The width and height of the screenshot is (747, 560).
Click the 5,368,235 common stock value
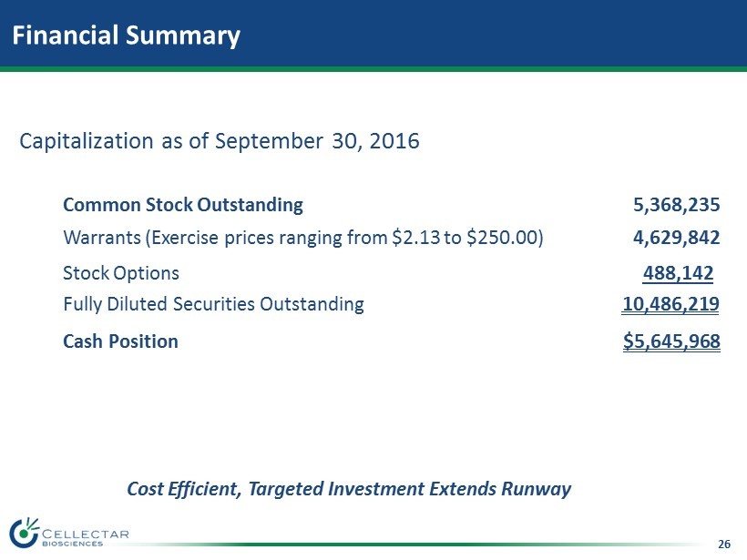click(x=677, y=204)
